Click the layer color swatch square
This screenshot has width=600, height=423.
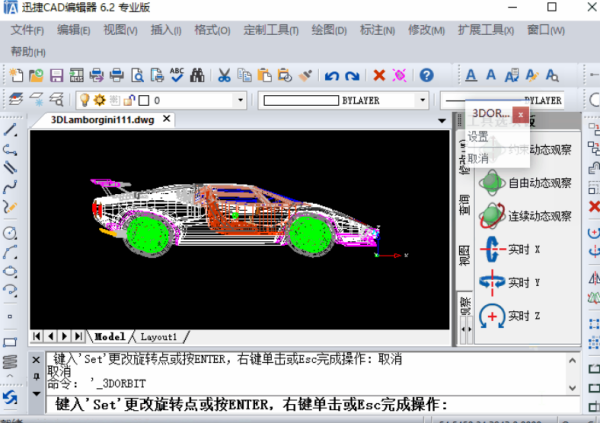pyautogui.click(x=143, y=100)
